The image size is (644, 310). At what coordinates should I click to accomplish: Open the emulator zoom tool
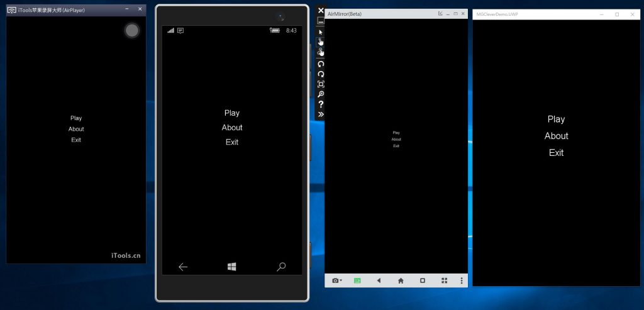click(x=321, y=94)
